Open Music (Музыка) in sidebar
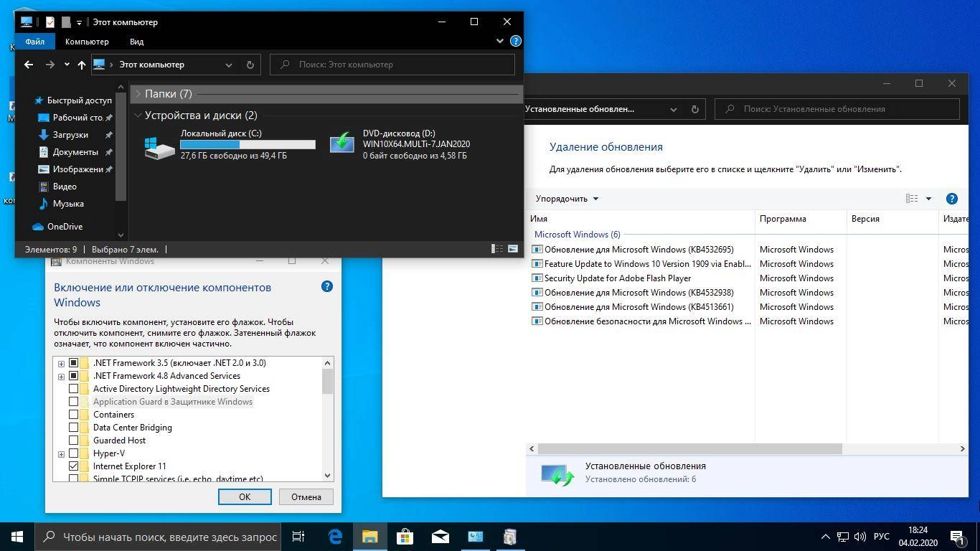 click(68, 204)
